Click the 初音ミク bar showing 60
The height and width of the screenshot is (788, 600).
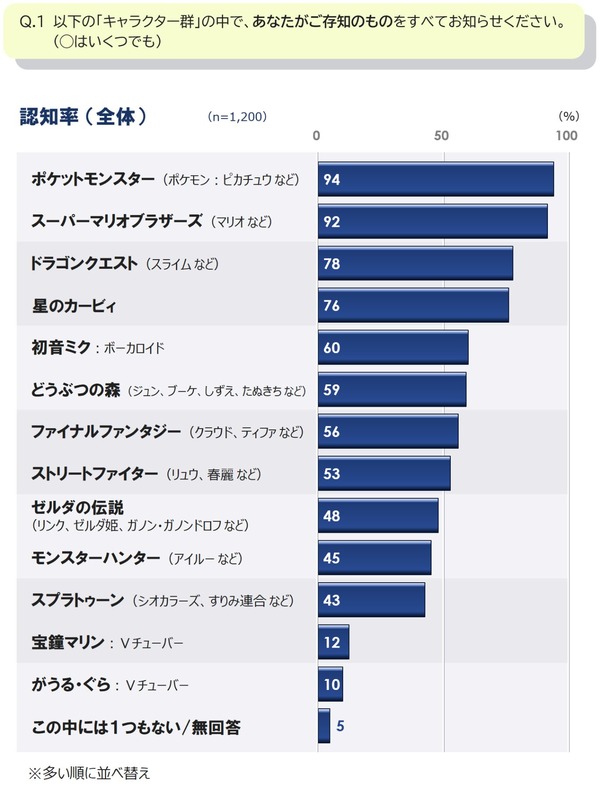tap(393, 347)
